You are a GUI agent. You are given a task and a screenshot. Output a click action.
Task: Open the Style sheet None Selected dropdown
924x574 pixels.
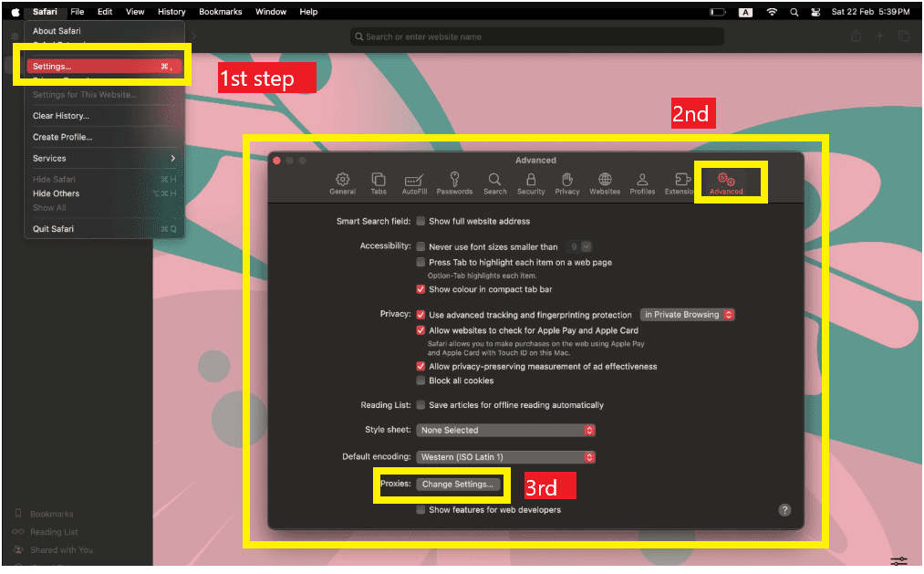(504, 430)
